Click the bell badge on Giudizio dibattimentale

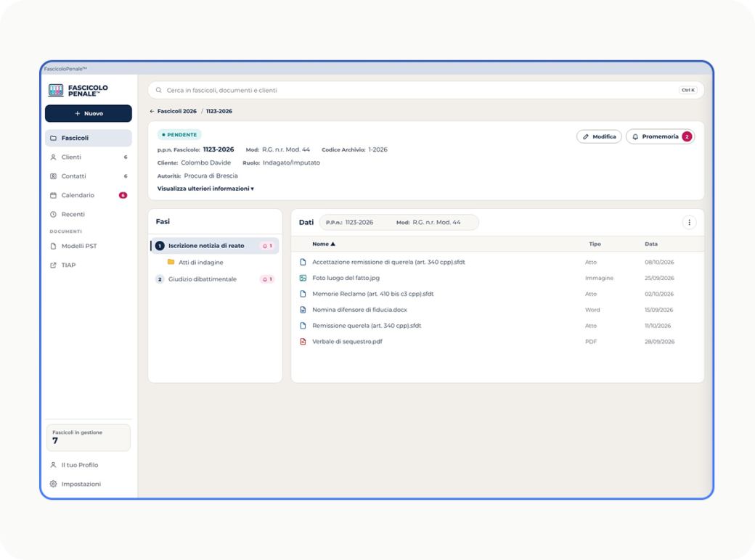pyautogui.click(x=267, y=279)
